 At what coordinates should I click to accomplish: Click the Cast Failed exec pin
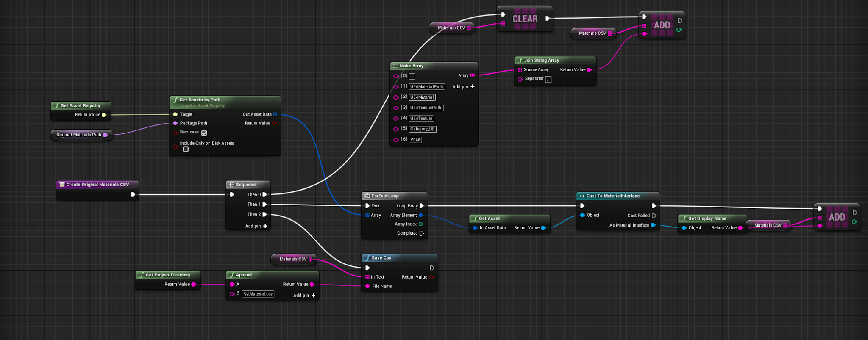(654, 216)
